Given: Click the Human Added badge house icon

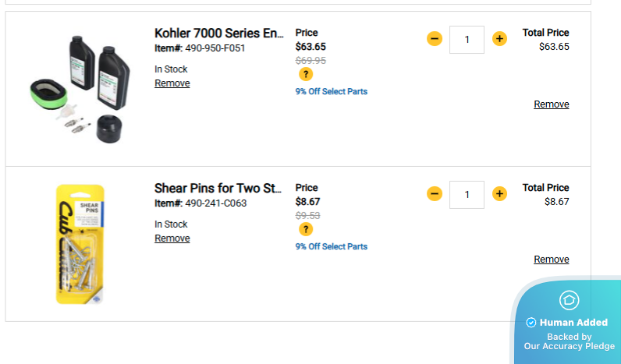Looking at the screenshot, I should [569, 299].
